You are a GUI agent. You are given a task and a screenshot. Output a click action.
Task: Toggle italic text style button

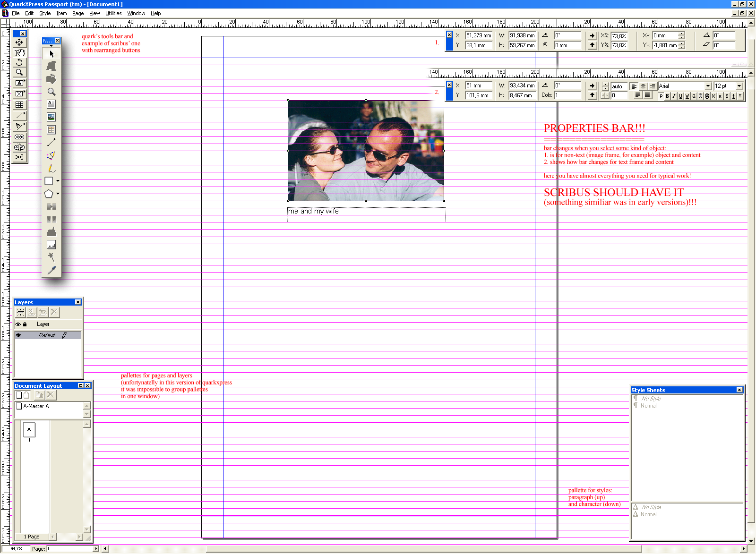(x=674, y=96)
